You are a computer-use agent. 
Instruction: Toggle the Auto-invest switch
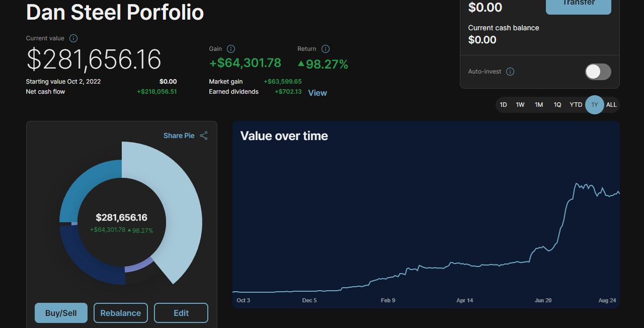point(598,72)
